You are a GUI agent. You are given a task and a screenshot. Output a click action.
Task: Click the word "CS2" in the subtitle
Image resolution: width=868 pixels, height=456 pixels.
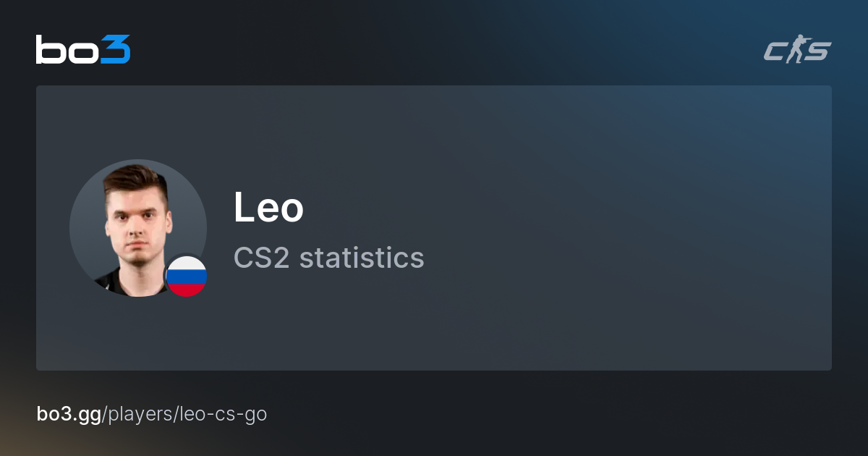[262, 258]
